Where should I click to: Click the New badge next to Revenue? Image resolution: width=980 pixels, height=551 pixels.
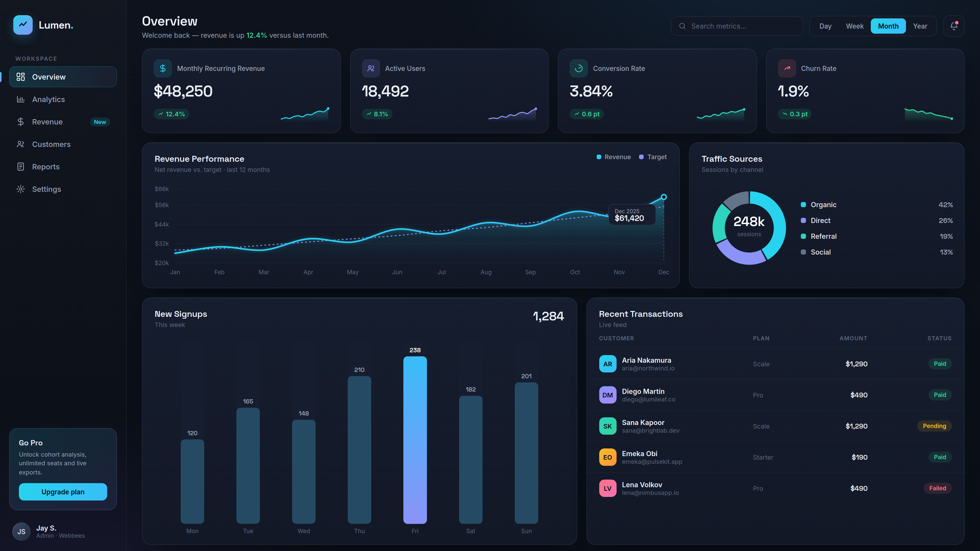(x=100, y=122)
